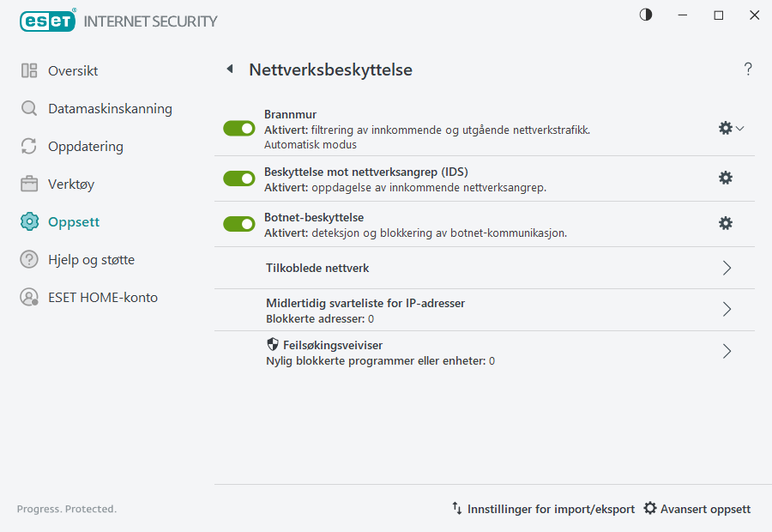The width and height of the screenshot is (772, 532).
Task: Expand Midlertidig svarteliste for IP-adresser
Action: 727,310
